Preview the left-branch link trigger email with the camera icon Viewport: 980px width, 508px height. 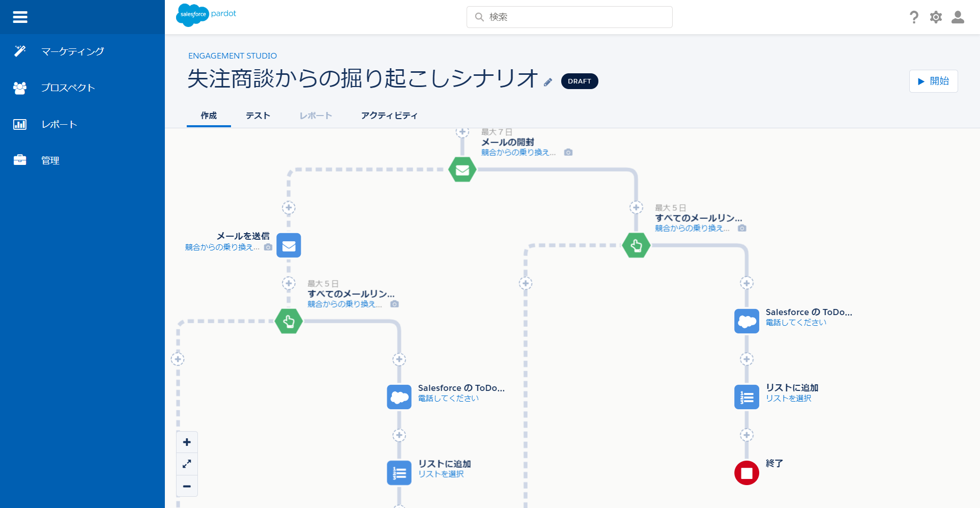[x=394, y=304]
